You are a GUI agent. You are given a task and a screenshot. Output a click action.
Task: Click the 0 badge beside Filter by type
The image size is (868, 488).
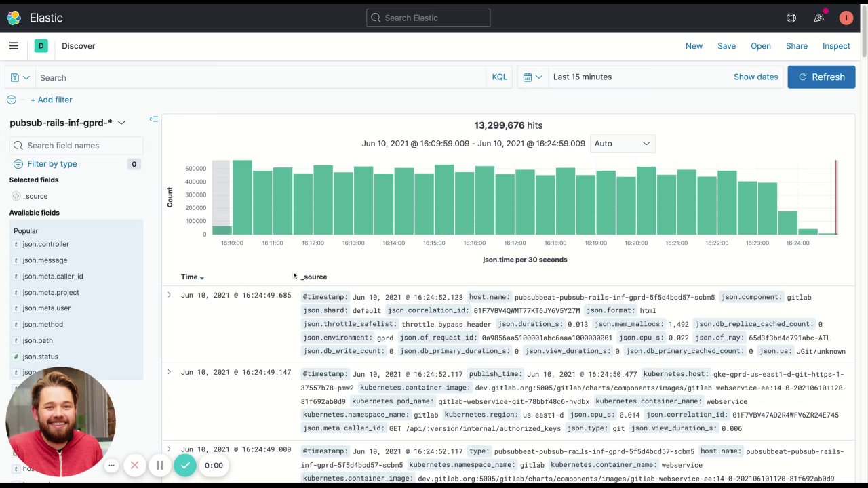(x=134, y=164)
